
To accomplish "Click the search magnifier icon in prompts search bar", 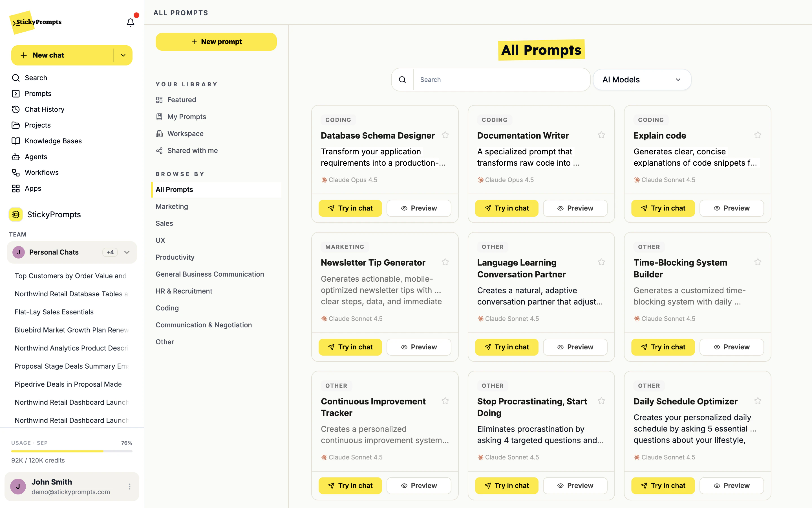I will pos(402,80).
